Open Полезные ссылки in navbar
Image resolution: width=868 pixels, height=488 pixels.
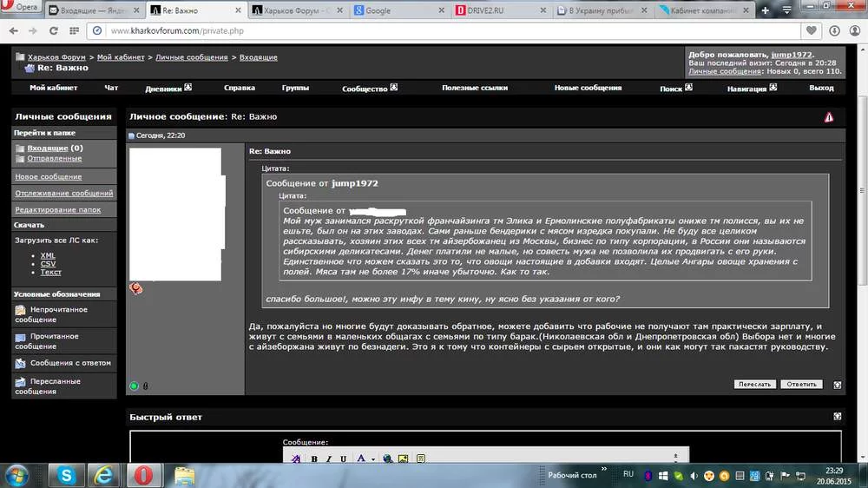pos(475,88)
